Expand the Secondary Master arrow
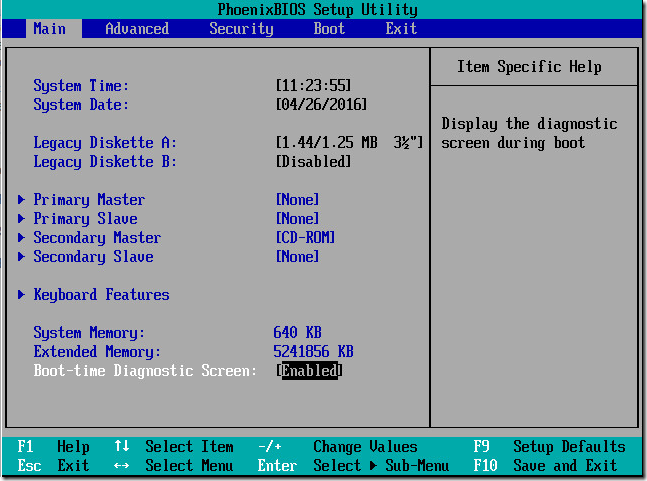Screen dimensions: 647x481 (21, 238)
